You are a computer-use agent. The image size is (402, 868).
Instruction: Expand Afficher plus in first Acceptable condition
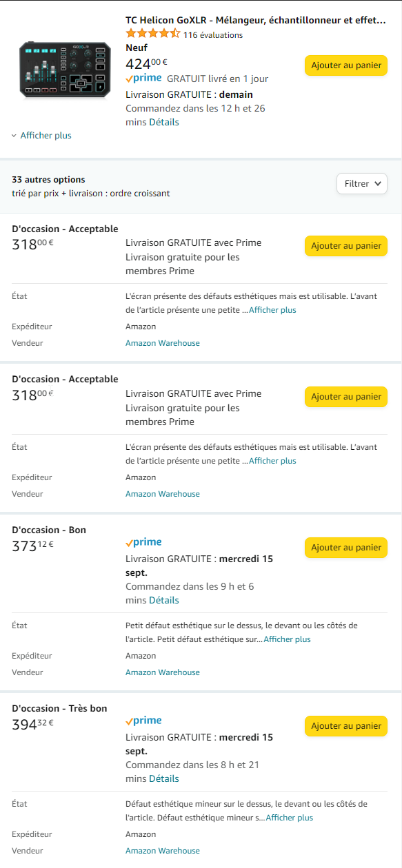[x=272, y=310]
